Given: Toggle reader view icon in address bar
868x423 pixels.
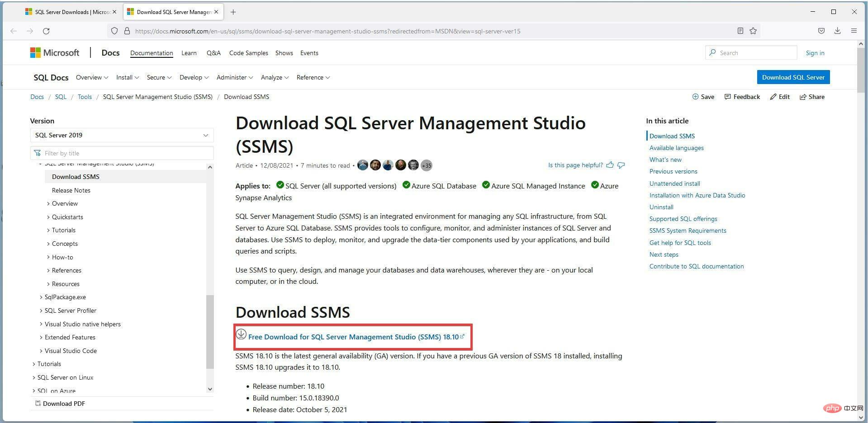Looking at the screenshot, I should 740,31.
